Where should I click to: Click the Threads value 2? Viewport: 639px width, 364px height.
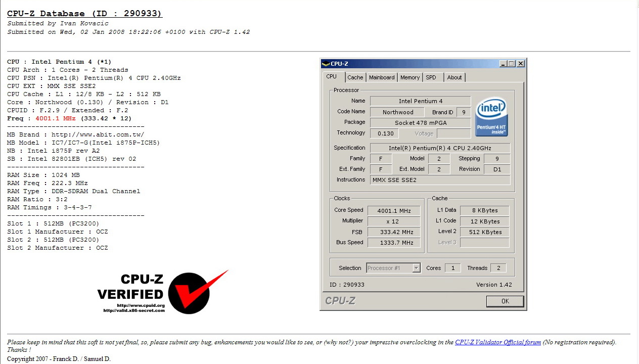(x=498, y=268)
